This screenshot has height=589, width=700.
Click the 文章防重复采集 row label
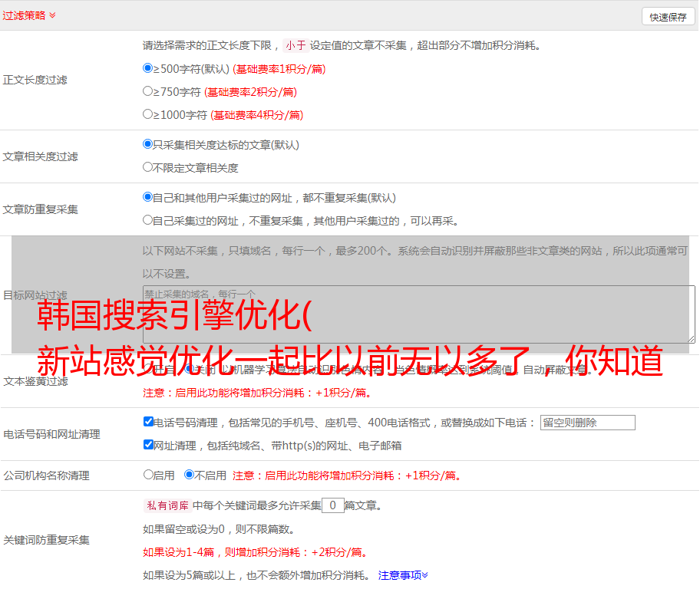(40, 209)
